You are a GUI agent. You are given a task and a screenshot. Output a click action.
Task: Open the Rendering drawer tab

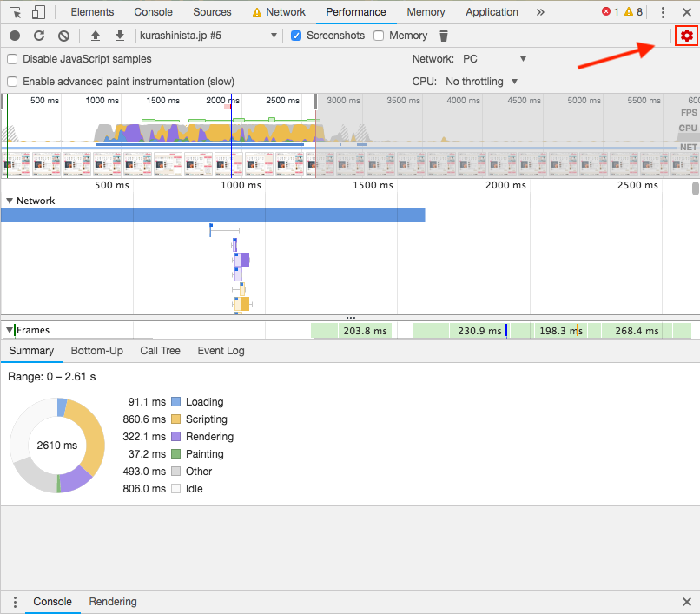coord(113,602)
